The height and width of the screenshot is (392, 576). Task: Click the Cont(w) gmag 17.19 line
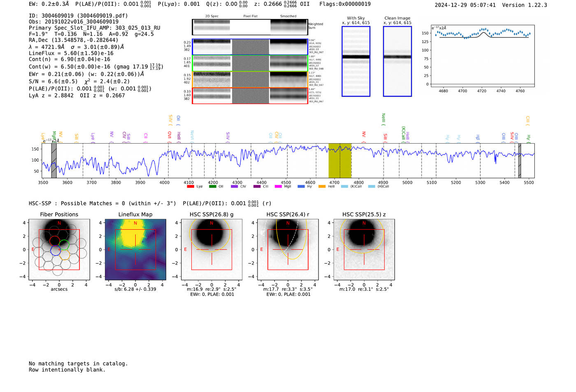[x=95, y=67]
